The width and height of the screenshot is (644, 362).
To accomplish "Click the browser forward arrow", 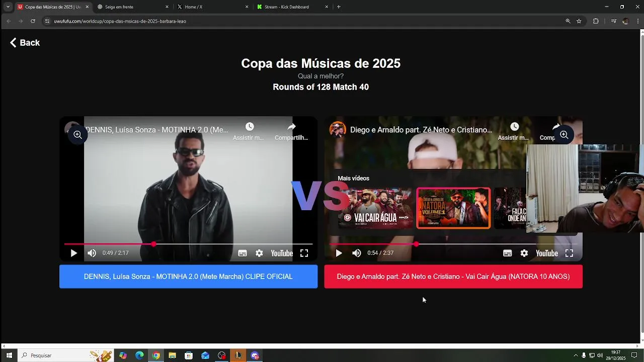I will (x=21, y=21).
